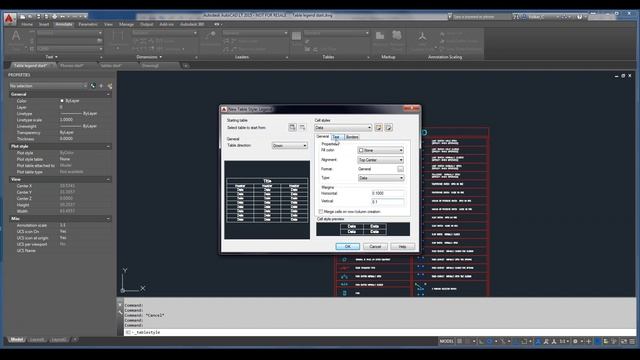Click the Vertical margin input field
This screenshot has height=360, width=640.
point(388,202)
